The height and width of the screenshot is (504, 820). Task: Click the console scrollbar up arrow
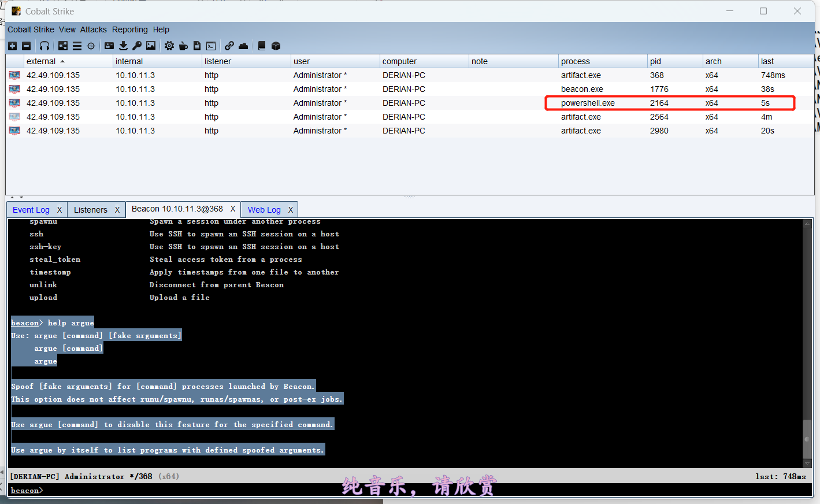pyautogui.click(x=807, y=224)
